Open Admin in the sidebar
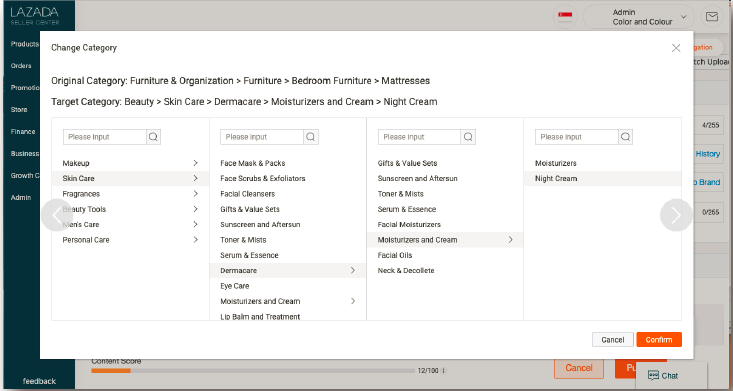 [x=21, y=197]
